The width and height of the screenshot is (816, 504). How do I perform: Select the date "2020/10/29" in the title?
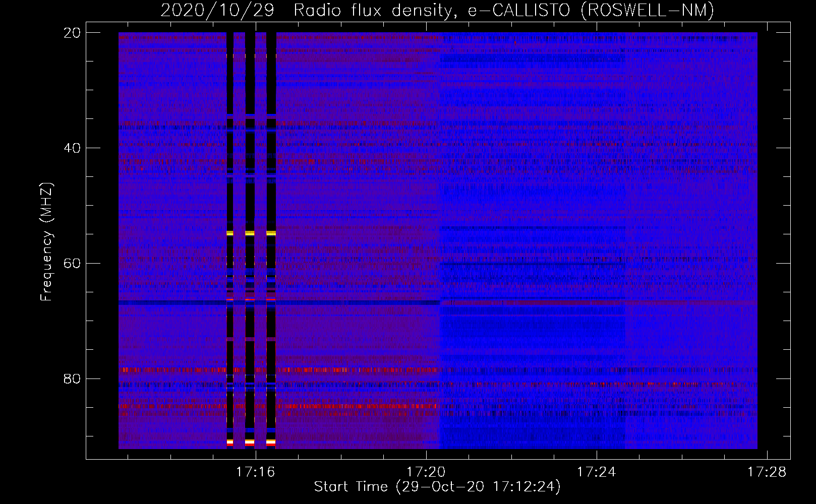click(x=217, y=10)
